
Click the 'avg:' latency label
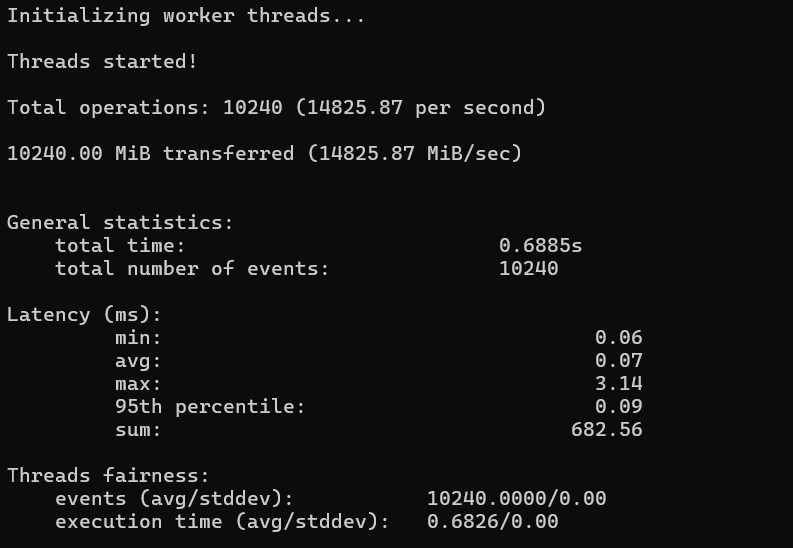[138, 361]
